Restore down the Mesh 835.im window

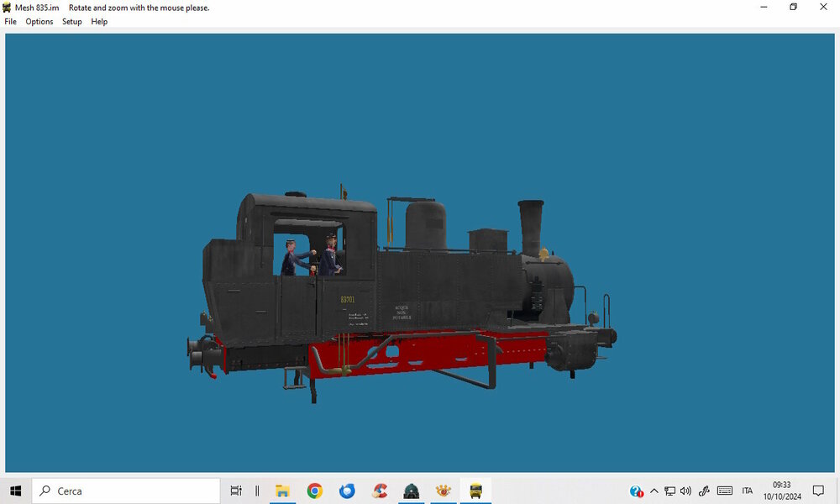(x=794, y=7)
